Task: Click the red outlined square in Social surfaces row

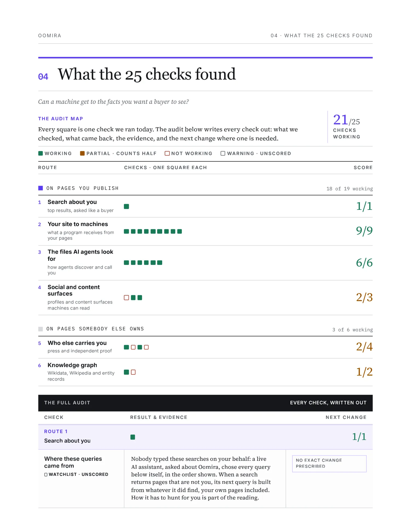Action: (x=126, y=298)
